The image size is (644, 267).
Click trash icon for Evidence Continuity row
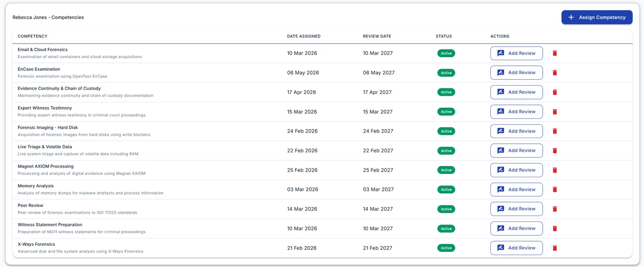click(x=554, y=92)
